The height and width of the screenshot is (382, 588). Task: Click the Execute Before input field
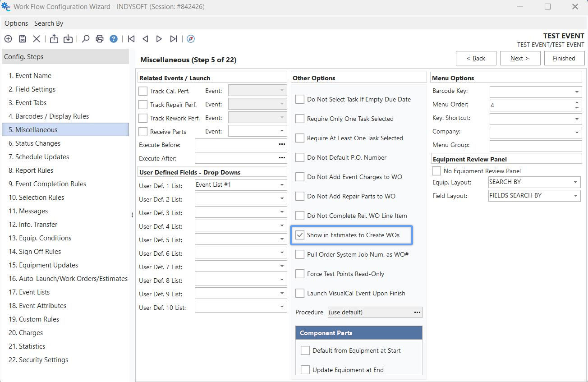236,144
